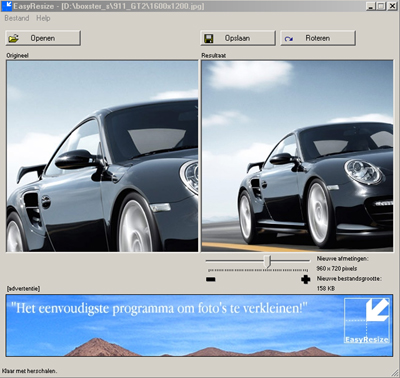Image resolution: width=400 pixels, height=378 pixels.
Task: Click the EasyResize title bar app icon
Action: (6, 6)
